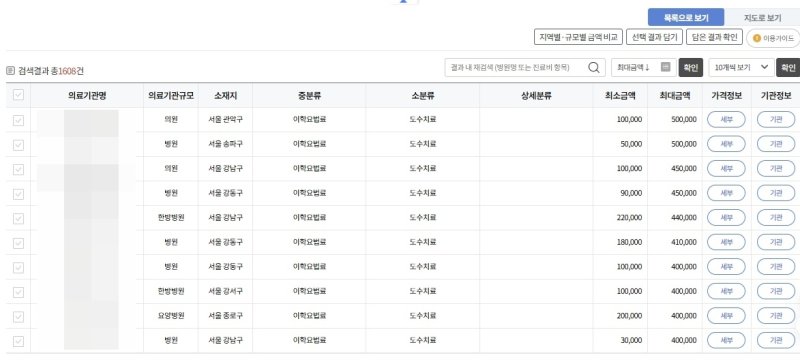Click the 요양병원 institution type cell
Viewport: 800px width, 362px height.
pos(171,316)
